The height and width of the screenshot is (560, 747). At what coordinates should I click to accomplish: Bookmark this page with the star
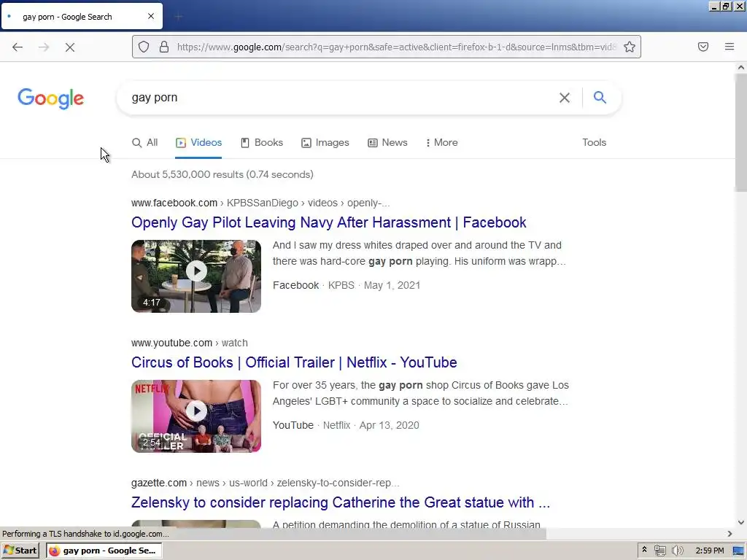[630, 47]
